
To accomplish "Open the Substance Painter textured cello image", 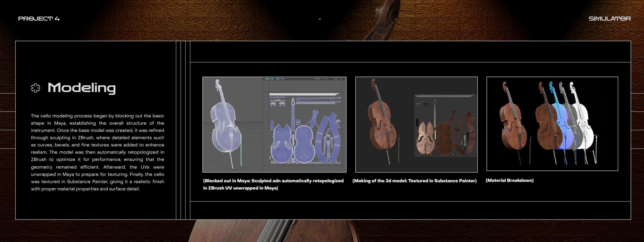I will coord(416,124).
